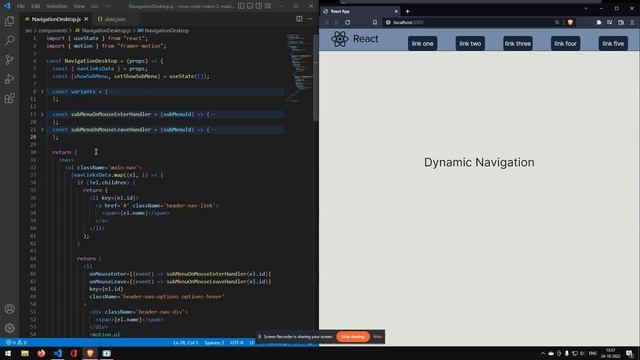Click the Brave Shields lion icon
This screenshot has height=360, width=640.
[x=570, y=22]
